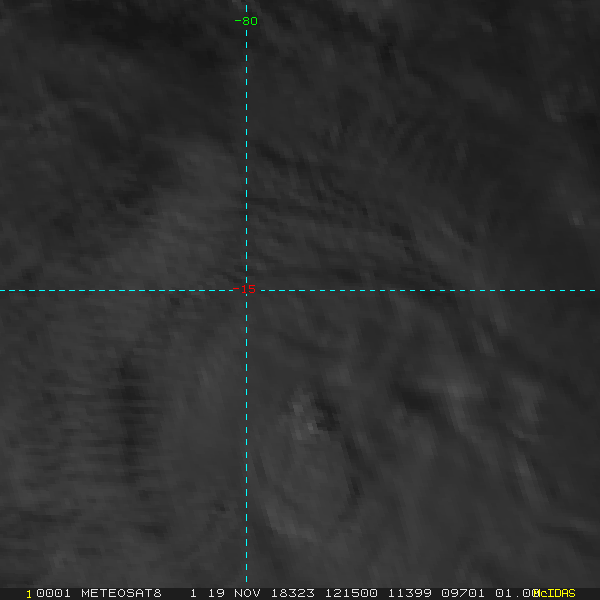Select the METEOSAT8 satellite name text
The image size is (600, 600).
pyautogui.click(x=121, y=593)
